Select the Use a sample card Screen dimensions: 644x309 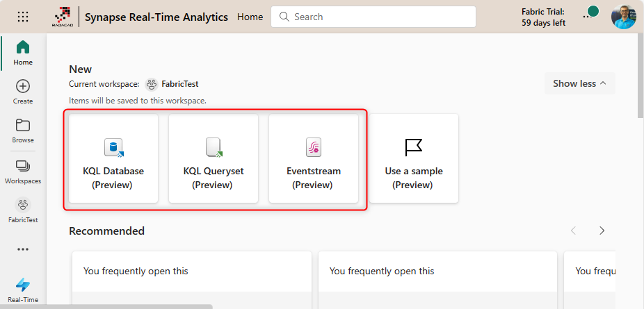pos(414,158)
